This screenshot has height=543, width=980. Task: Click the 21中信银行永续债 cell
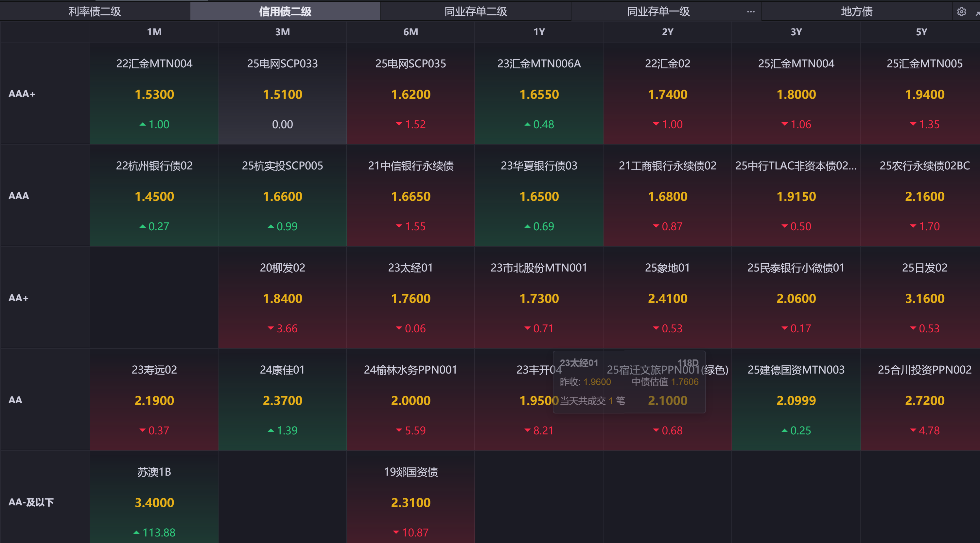[411, 196]
